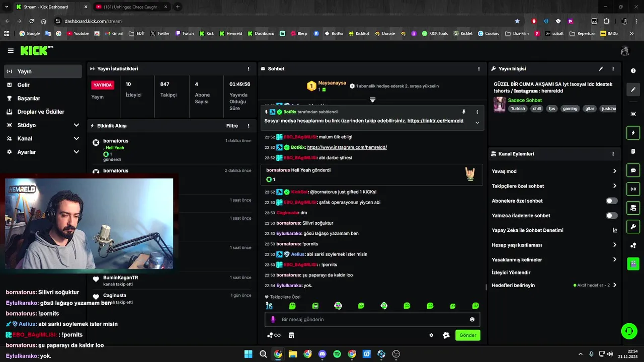The height and width of the screenshot is (362, 644).
Task: Open chat settings gear icon
Action: 431,335
